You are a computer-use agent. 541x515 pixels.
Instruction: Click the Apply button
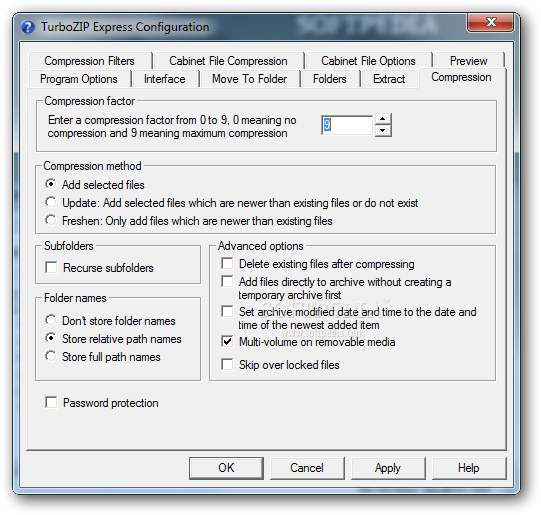click(x=388, y=468)
